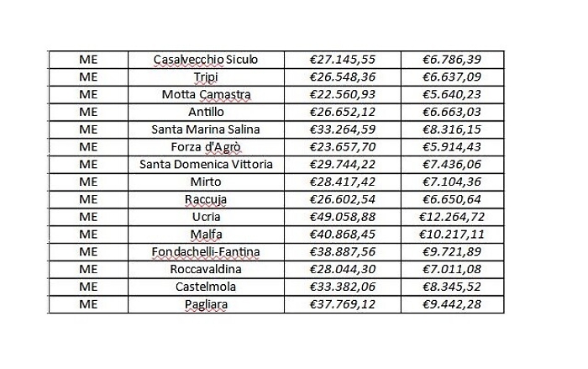Select the Castelmola amount €33.382,06
Viewport: 588px width, 369px height.
point(341,287)
